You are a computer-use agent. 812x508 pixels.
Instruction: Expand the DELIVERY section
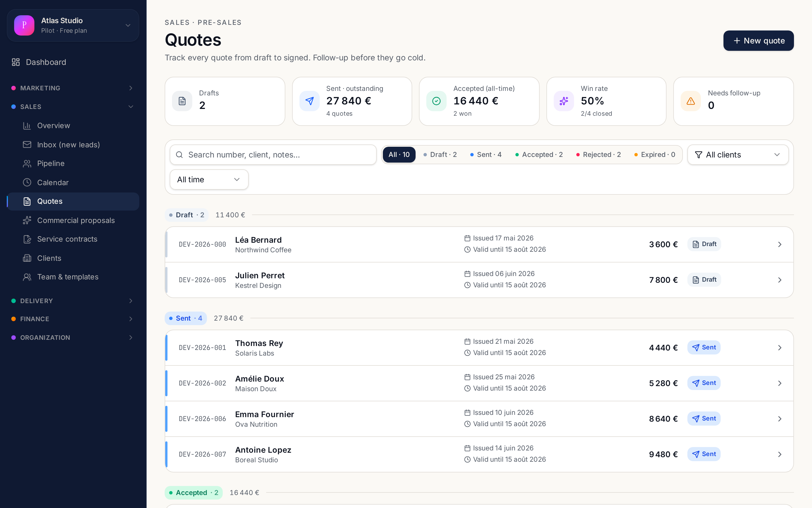point(73,301)
